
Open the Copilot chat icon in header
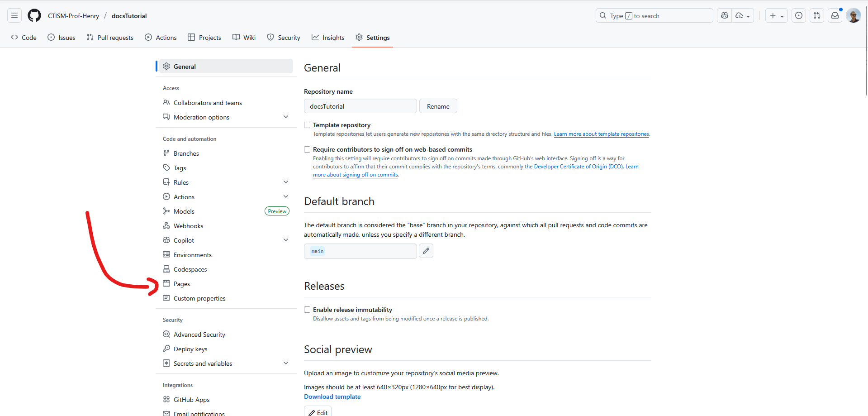coord(725,16)
